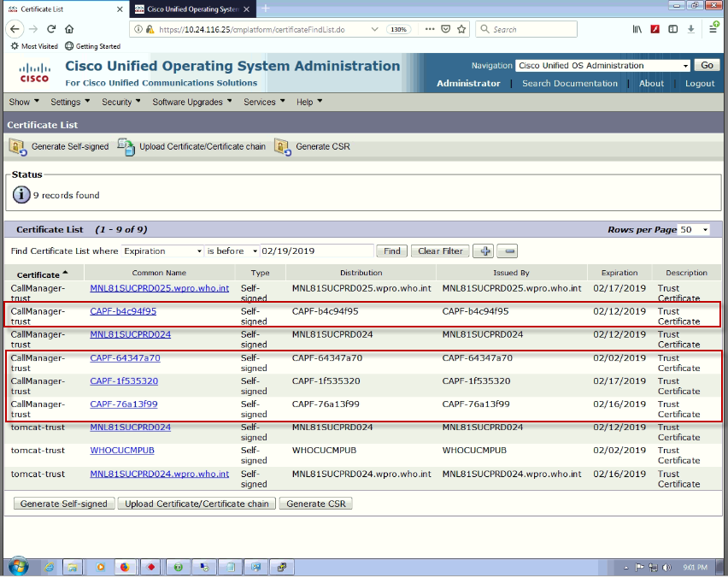Open the Software Upgrades menu
The height and width of the screenshot is (578, 728).
tap(192, 102)
